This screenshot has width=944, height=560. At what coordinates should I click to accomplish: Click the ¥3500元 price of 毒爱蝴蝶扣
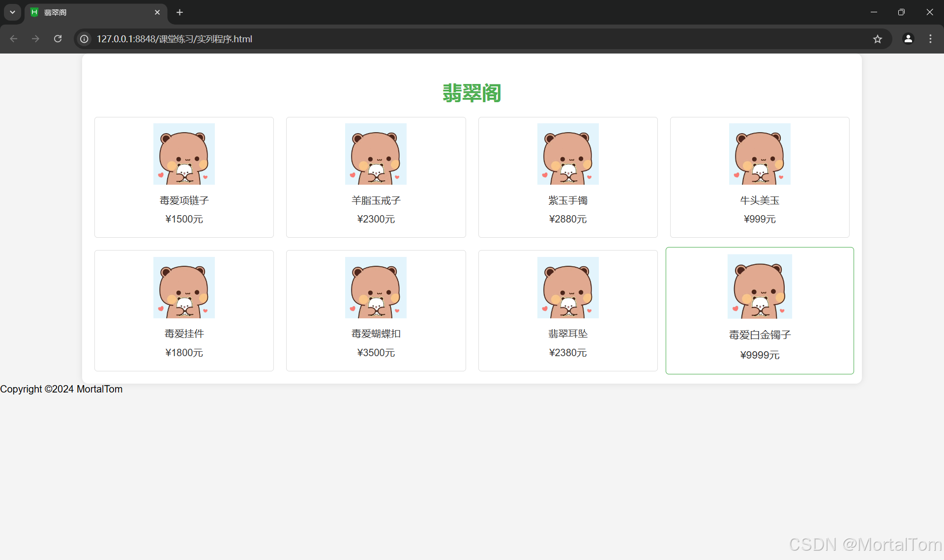click(x=376, y=353)
